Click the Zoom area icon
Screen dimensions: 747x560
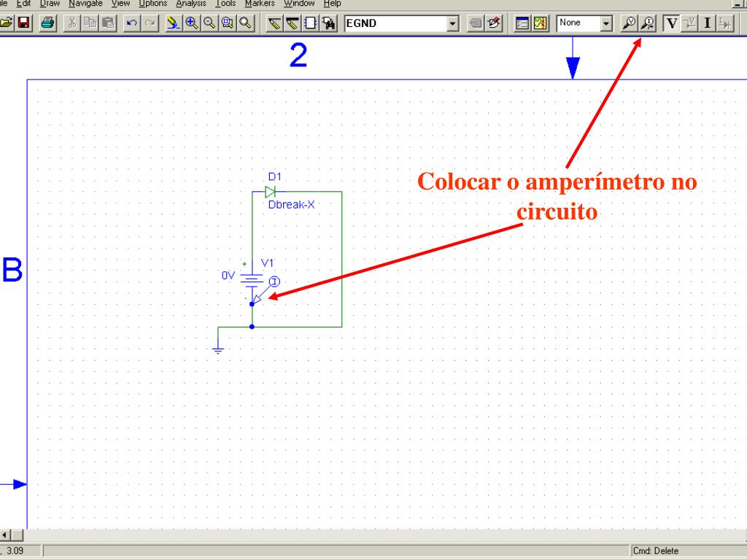pyautogui.click(x=228, y=23)
